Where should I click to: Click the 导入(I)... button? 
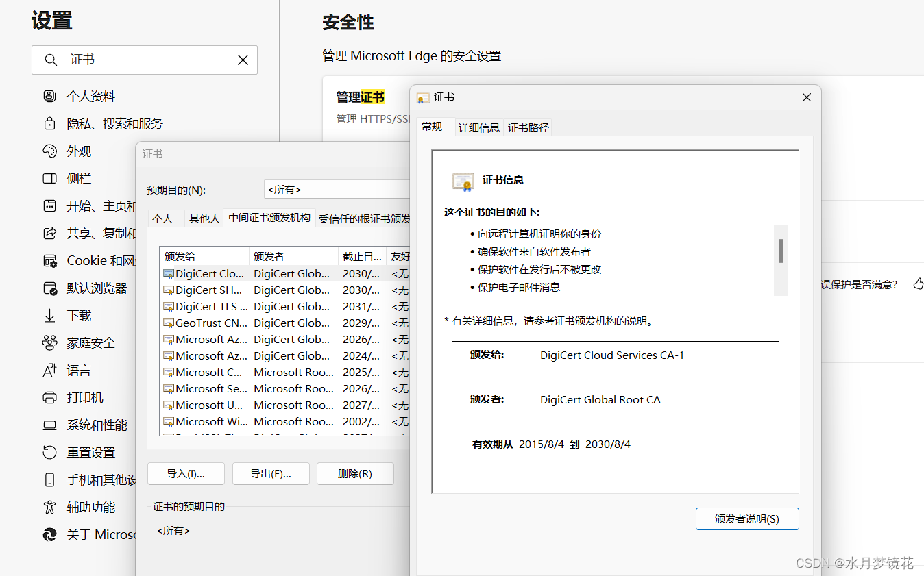tap(186, 473)
